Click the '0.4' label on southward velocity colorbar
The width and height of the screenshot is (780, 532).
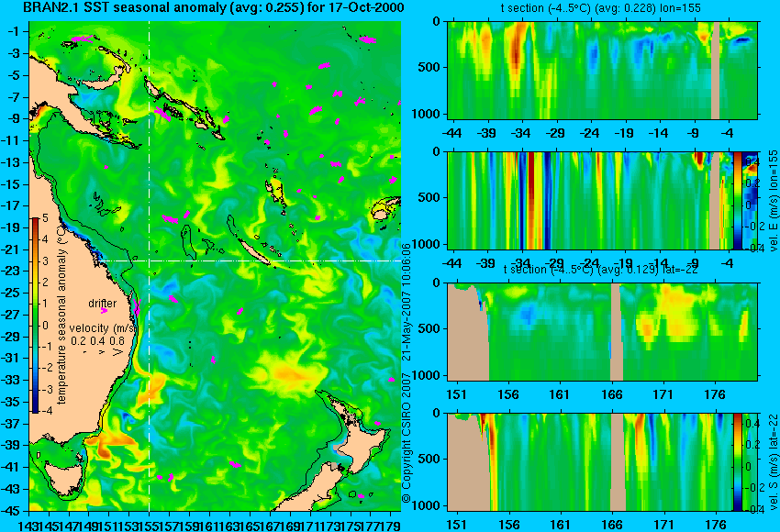752,423
